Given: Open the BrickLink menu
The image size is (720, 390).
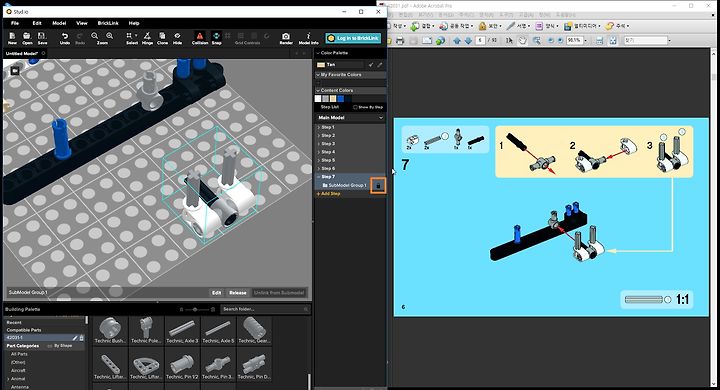Looking at the screenshot, I should tap(108, 23).
